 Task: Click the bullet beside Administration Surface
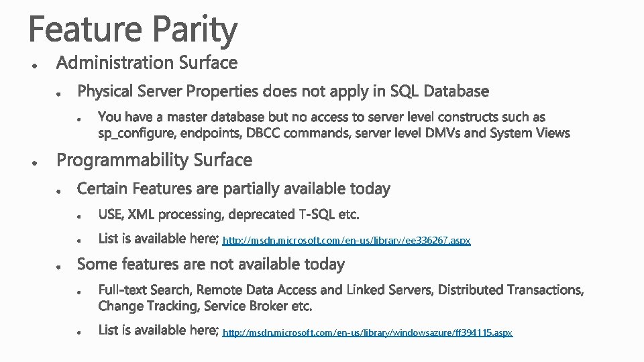point(35,65)
